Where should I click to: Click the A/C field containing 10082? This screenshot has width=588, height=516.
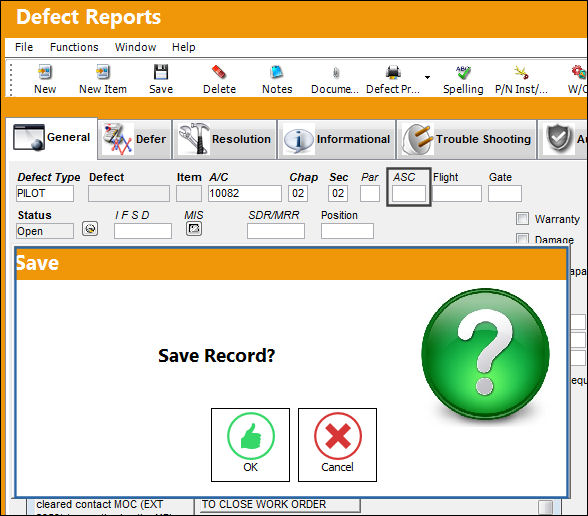245,194
